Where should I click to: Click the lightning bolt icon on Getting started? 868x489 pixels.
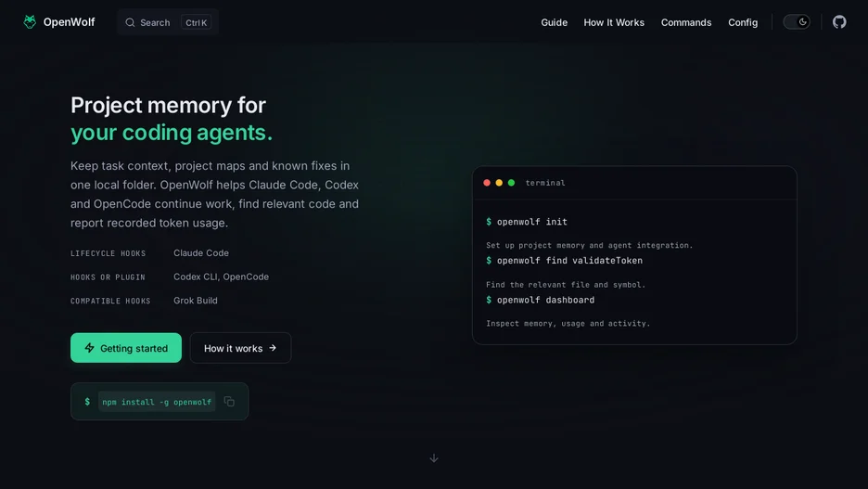[89, 348]
